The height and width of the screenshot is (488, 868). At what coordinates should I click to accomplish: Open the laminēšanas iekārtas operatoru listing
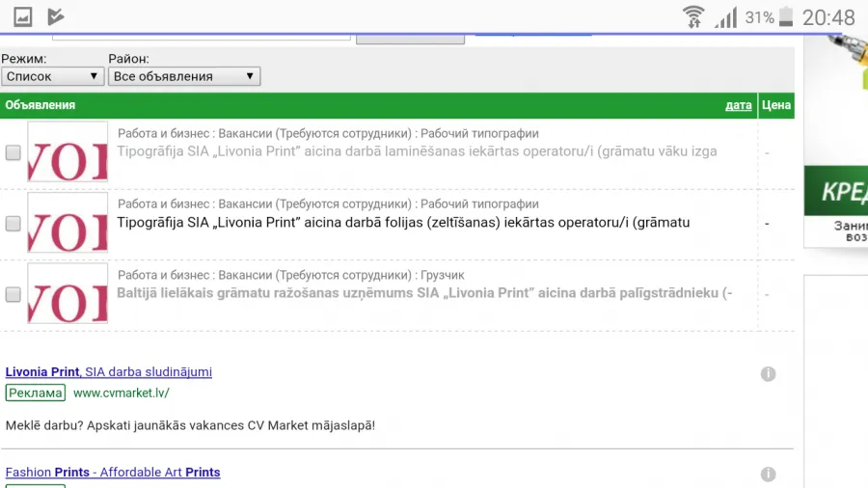coord(417,151)
